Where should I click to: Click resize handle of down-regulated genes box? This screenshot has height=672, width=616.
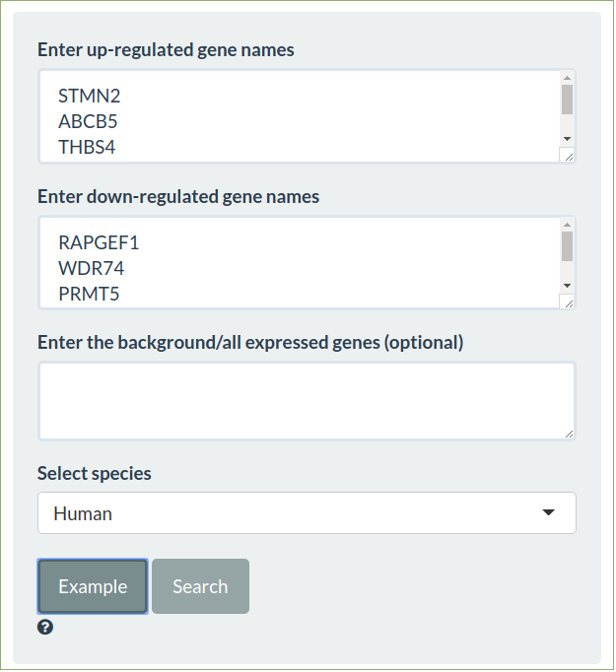coord(568,302)
